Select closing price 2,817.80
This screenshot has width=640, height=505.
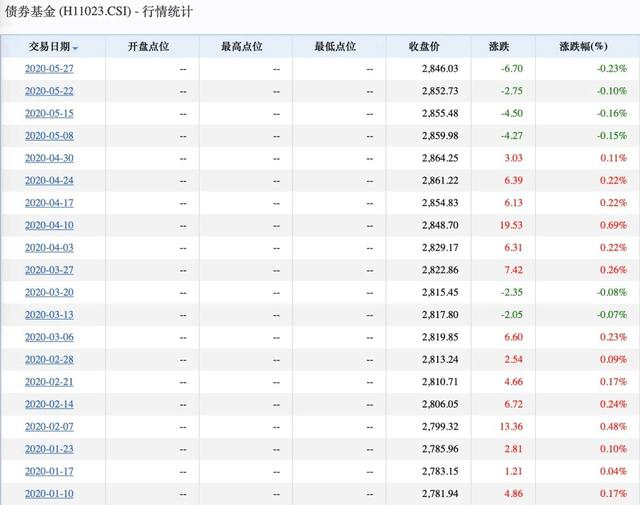pos(440,315)
